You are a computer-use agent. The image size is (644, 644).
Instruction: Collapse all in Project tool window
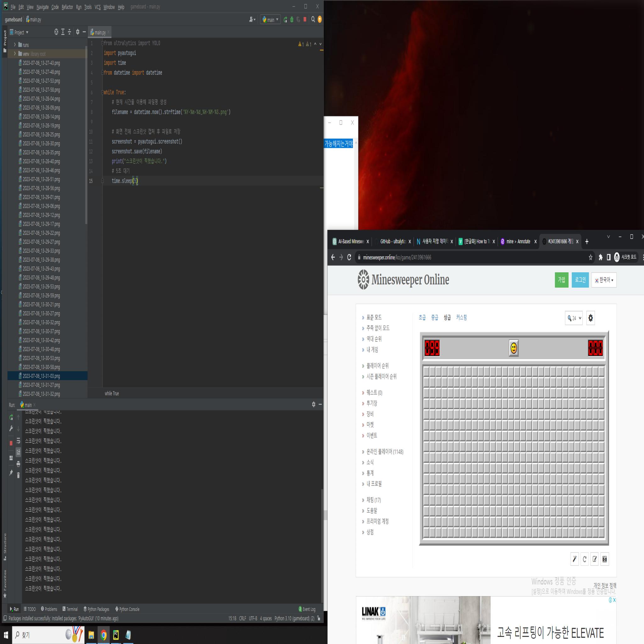pos(69,32)
